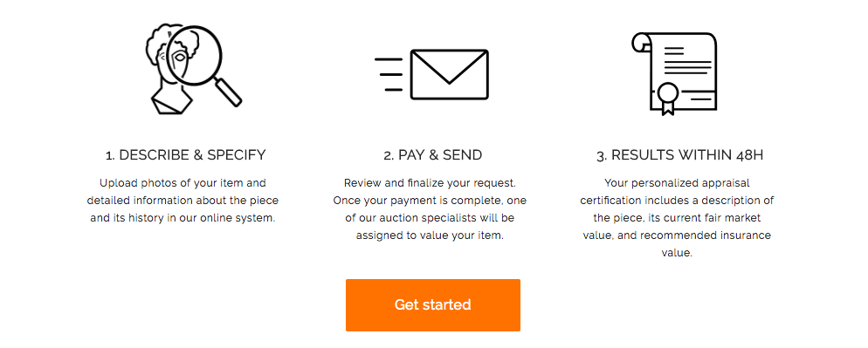
Task: Click the "Your personalized appraisal" text line
Action: coord(677,183)
